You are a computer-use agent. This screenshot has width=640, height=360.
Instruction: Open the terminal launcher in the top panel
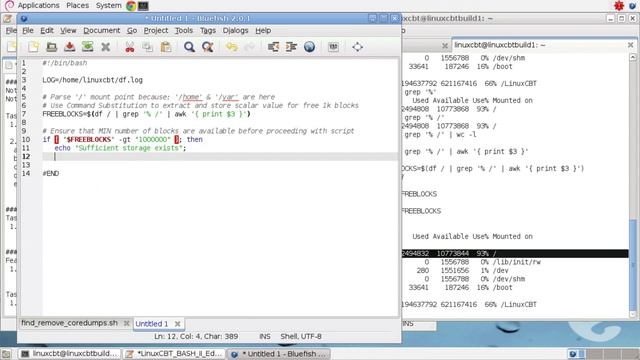click(x=143, y=6)
